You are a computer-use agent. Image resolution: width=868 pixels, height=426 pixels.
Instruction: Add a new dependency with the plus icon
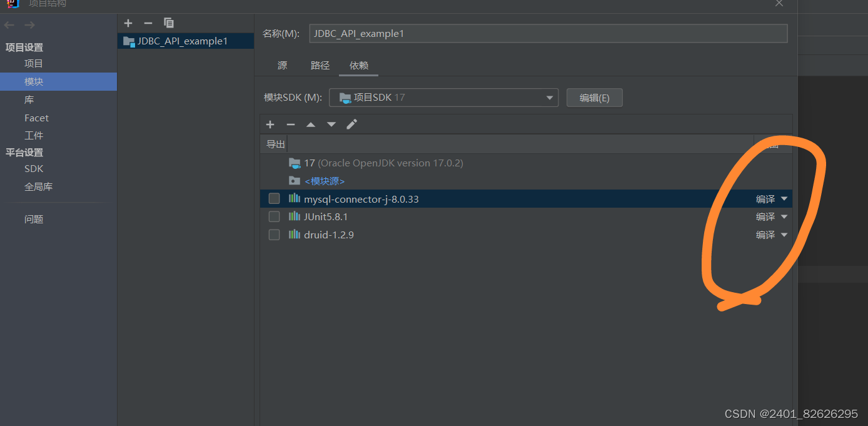point(270,124)
